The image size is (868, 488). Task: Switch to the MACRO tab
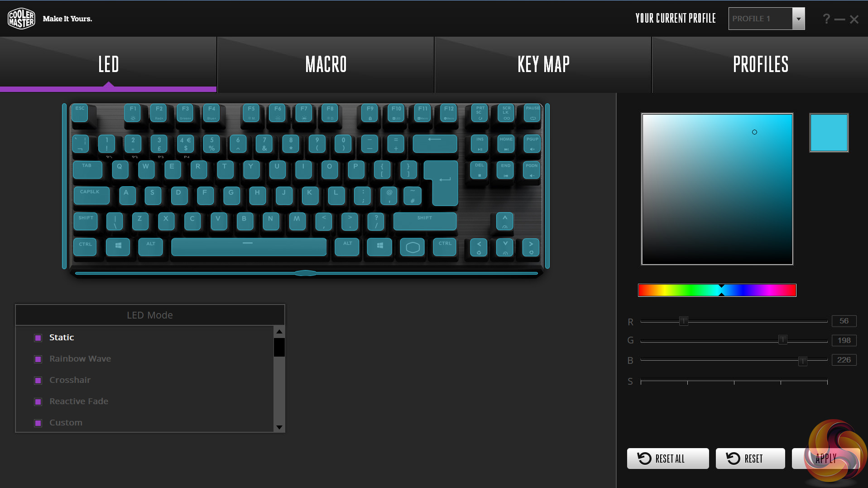[326, 64]
